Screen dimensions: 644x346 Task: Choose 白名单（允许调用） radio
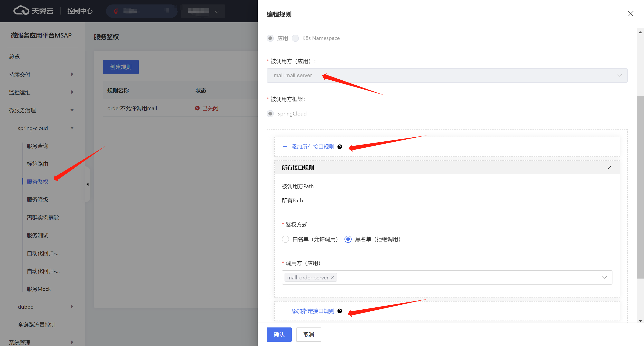click(285, 239)
